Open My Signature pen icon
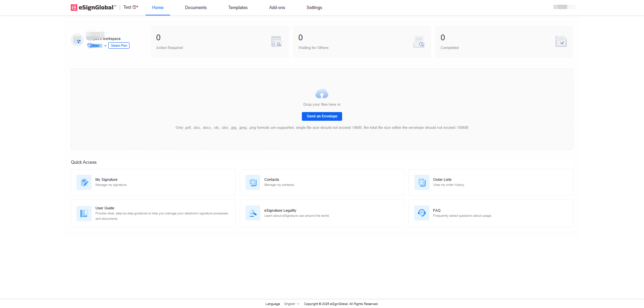This screenshot has height=308, width=644. 84,182
